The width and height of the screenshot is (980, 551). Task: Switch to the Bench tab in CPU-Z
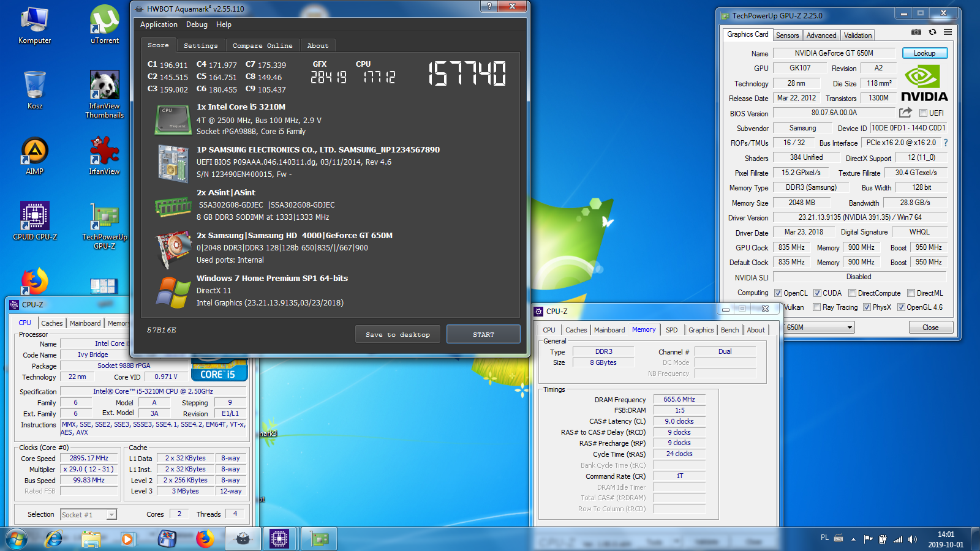[x=729, y=330]
